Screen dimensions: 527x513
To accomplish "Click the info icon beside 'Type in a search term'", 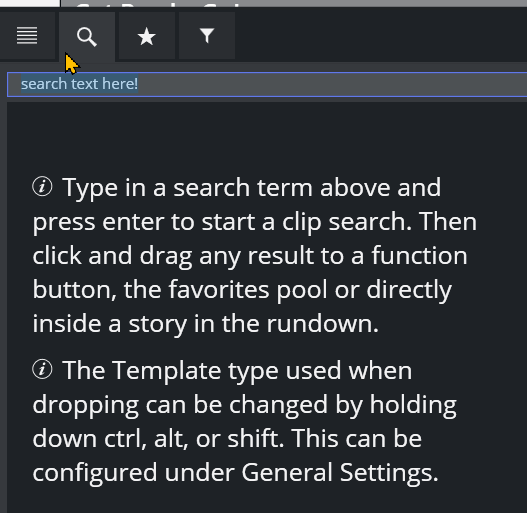I will click(x=42, y=187).
